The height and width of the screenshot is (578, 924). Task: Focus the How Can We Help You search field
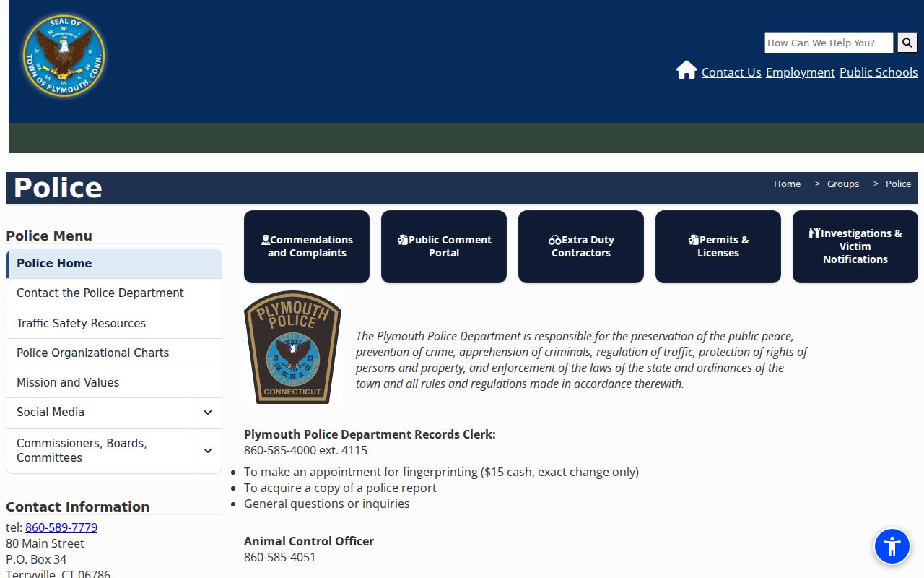[x=829, y=43]
